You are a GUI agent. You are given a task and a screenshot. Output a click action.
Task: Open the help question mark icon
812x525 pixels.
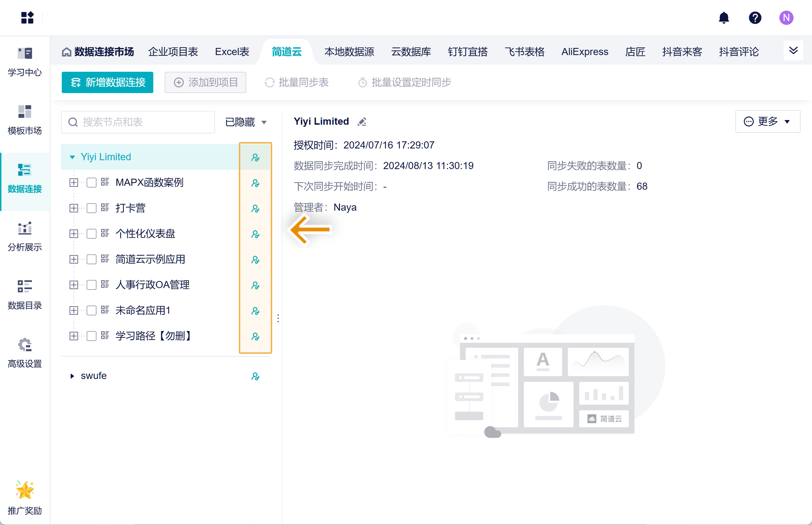[x=755, y=18]
